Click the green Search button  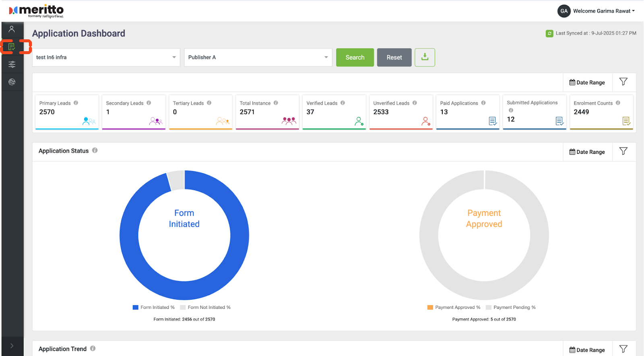click(355, 57)
